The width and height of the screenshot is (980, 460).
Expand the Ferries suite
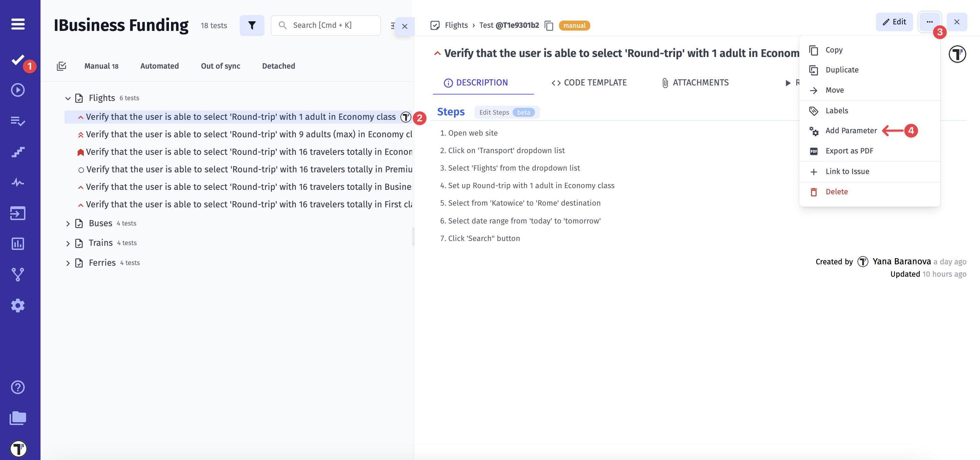click(68, 263)
